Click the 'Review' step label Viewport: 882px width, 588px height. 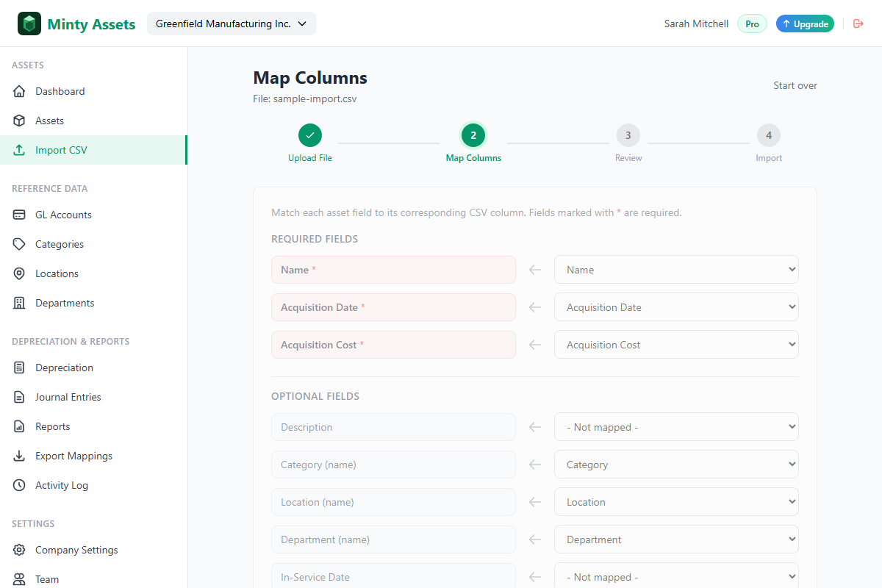(628, 158)
